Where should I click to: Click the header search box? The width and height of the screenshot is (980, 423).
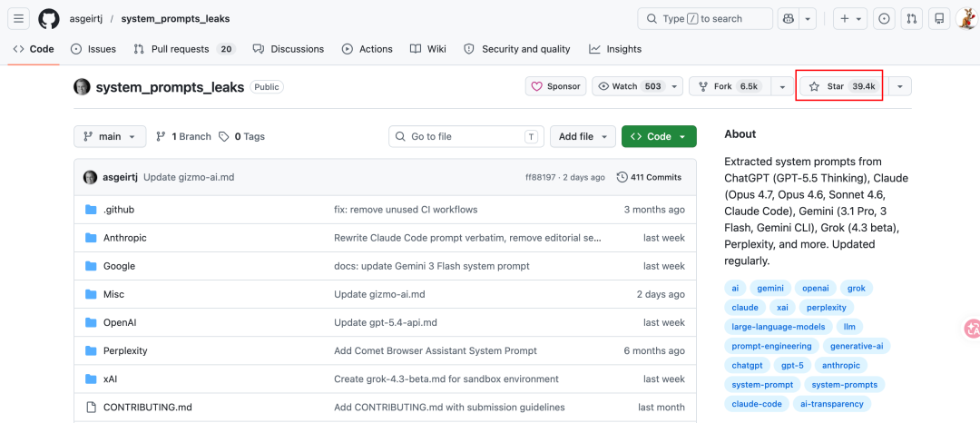pyautogui.click(x=705, y=19)
